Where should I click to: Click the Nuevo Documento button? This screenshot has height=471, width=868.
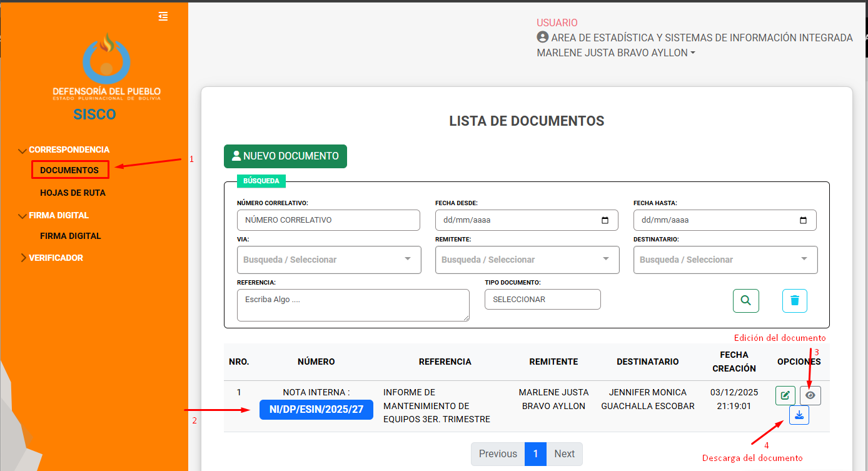click(x=285, y=156)
